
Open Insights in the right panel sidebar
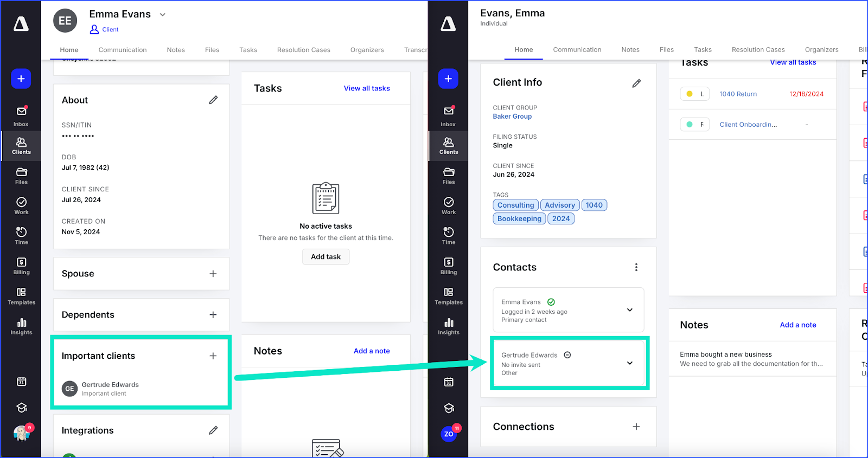pyautogui.click(x=448, y=326)
